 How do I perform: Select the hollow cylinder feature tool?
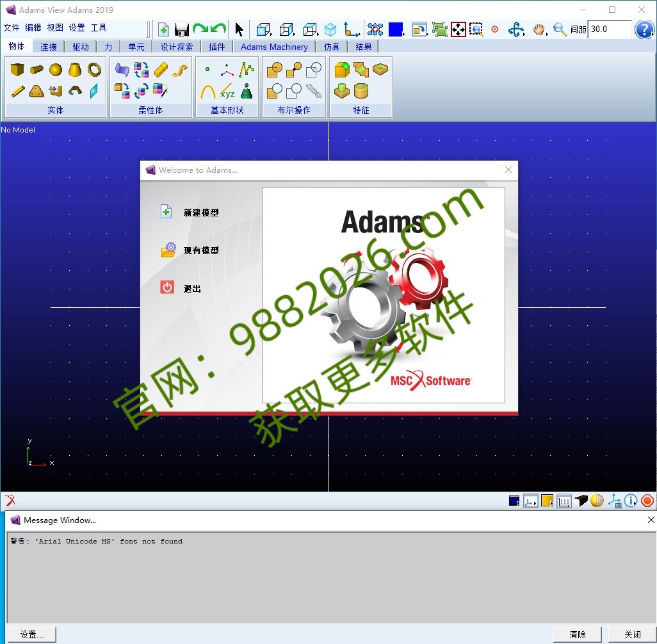click(x=361, y=91)
